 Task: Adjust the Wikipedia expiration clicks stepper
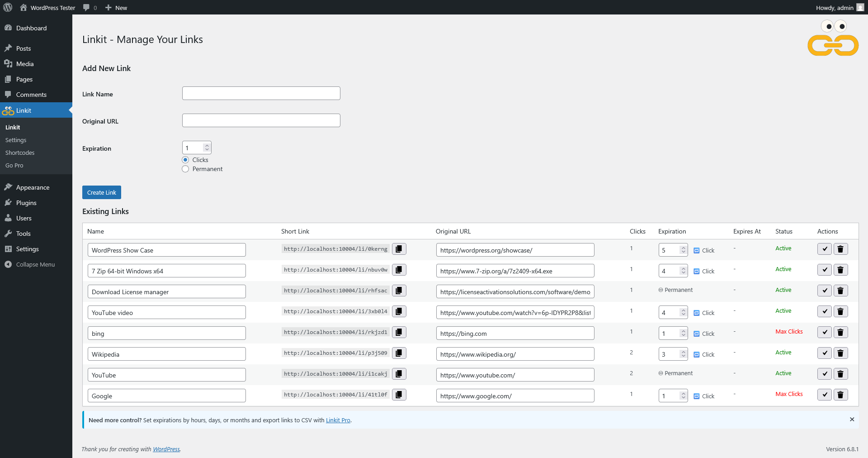pyautogui.click(x=683, y=354)
